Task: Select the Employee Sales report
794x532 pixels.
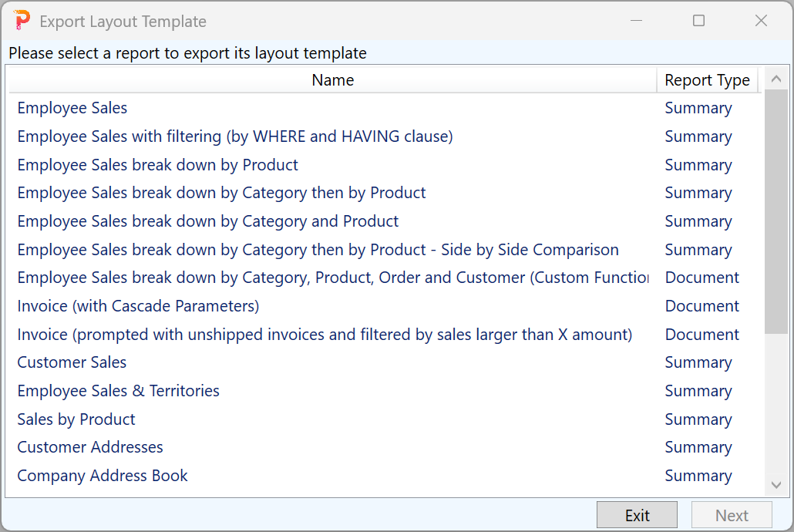Action: (72, 108)
